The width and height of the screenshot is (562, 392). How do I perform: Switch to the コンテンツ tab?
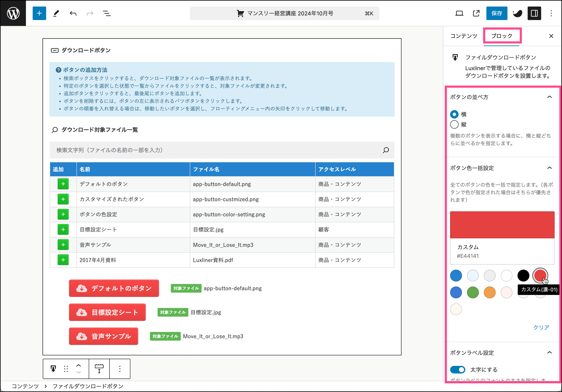(x=464, y=36)
